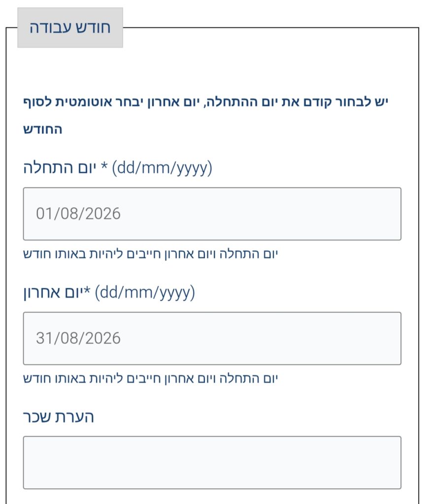Viewport: 430px width, 504px height.
Task: Select day 01 in the start date
Action: (x=43, y=214)
